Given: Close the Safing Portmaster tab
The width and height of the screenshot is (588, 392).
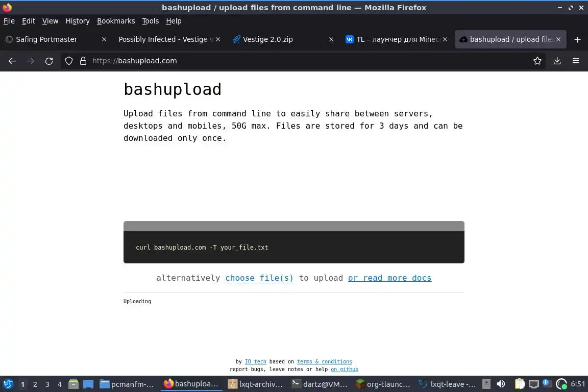Looking at the screenshot, I should [x=104, y=39].
